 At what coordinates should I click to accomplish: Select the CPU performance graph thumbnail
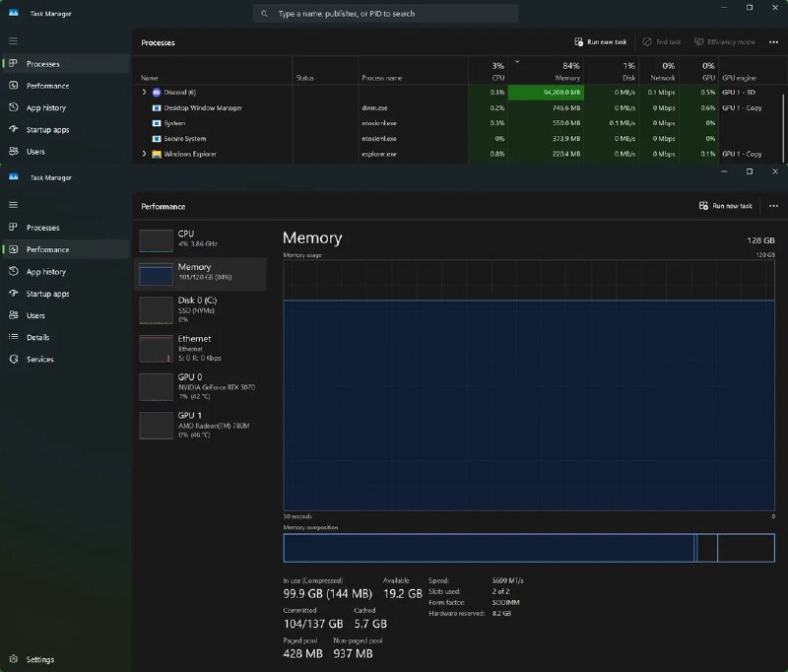[156, 240]
